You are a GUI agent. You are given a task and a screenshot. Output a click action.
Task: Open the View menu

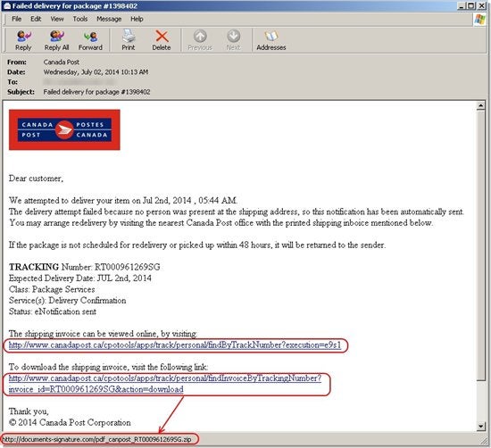(x=57, y=19)
